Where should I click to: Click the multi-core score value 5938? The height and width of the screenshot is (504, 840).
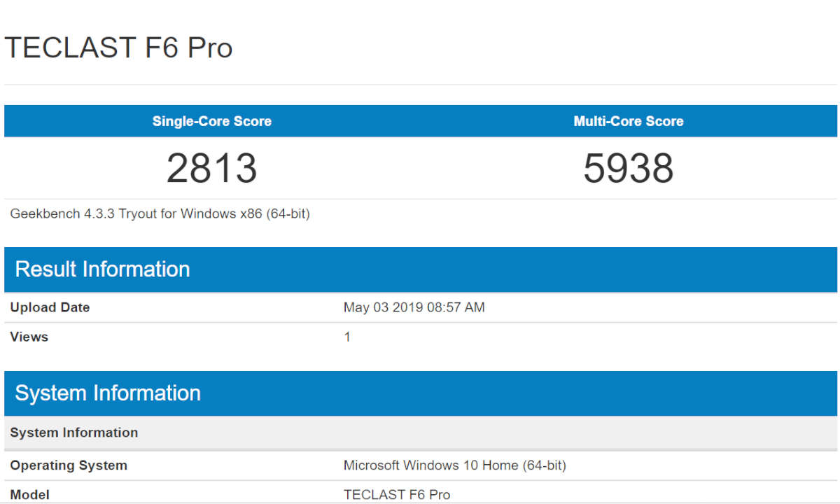click(629, 169)
